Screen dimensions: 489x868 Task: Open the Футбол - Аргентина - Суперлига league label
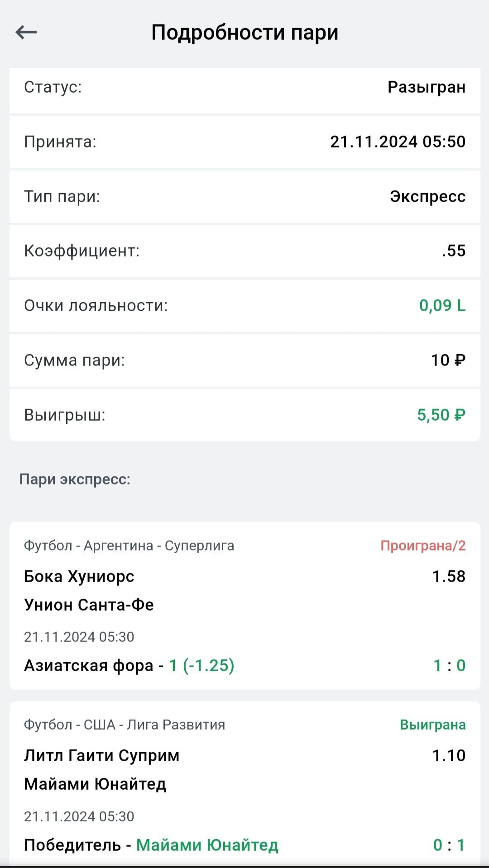click(129, 546)
